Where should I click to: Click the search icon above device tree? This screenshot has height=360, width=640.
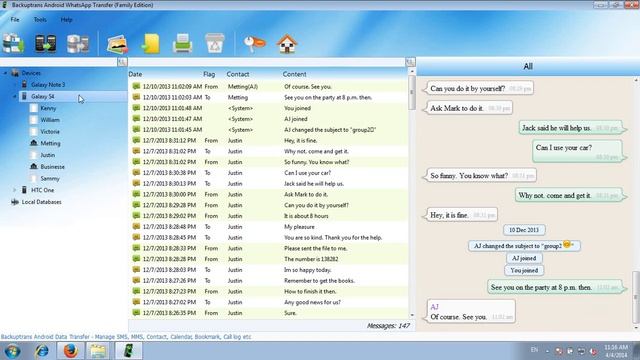pos(122,62)
